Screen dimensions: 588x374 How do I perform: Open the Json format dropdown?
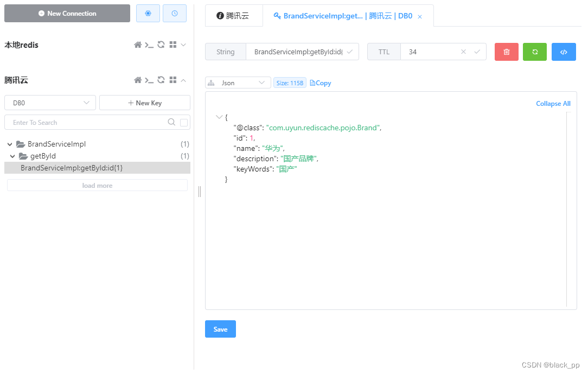(238, 83)
